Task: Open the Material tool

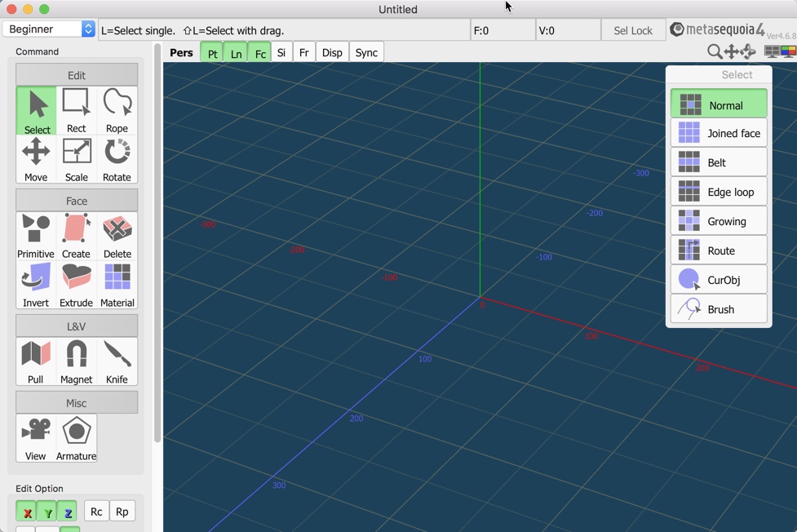Action: (117, 282)
